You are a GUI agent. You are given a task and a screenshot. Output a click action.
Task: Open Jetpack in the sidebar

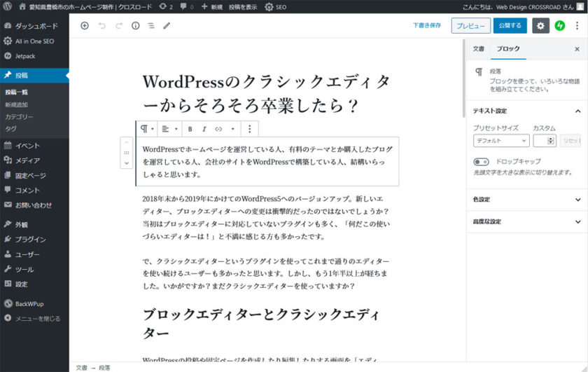pyautogui.click(x=34, y=56)
